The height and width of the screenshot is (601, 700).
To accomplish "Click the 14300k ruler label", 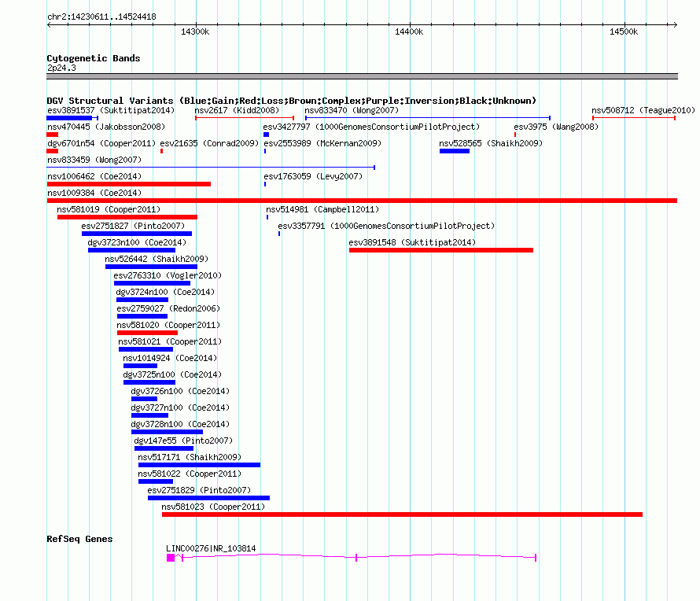I will [195, 31].
